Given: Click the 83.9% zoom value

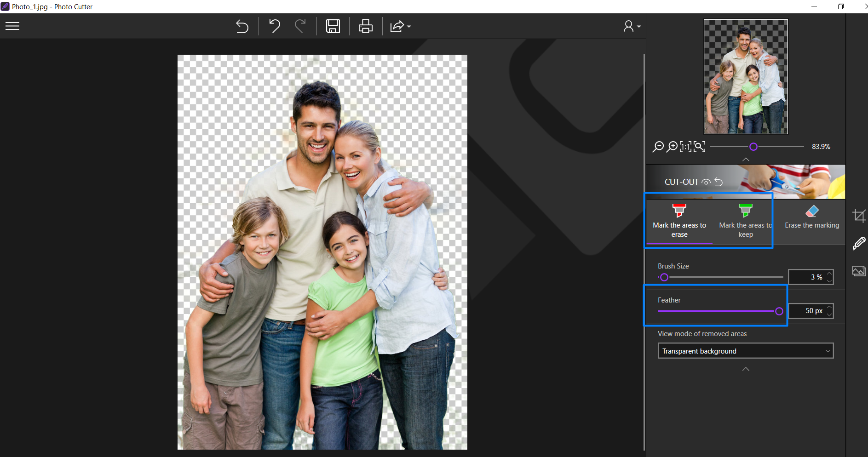Looking at the screenshot, I should (x=821, y=147).
